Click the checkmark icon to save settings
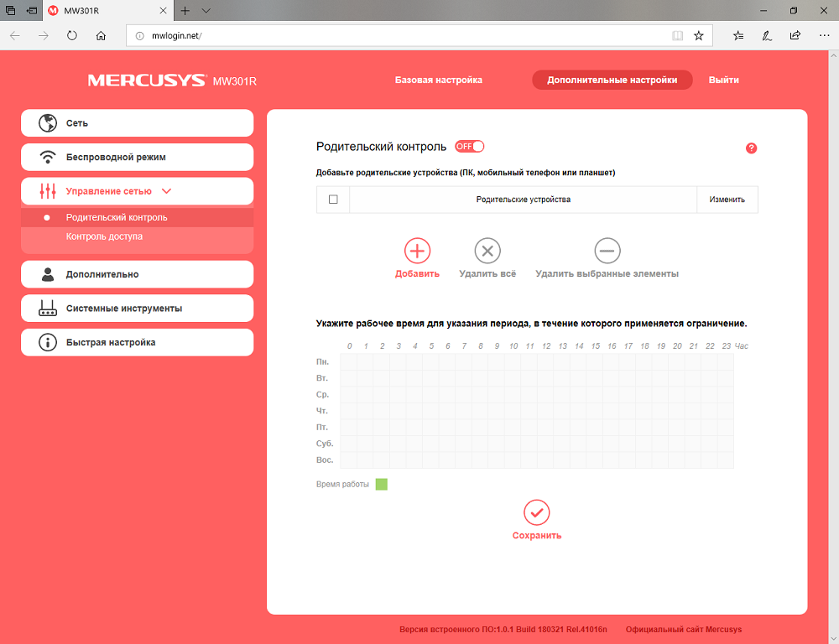The image size is (839, 644). pyautogui.click(x=537, y=513)
